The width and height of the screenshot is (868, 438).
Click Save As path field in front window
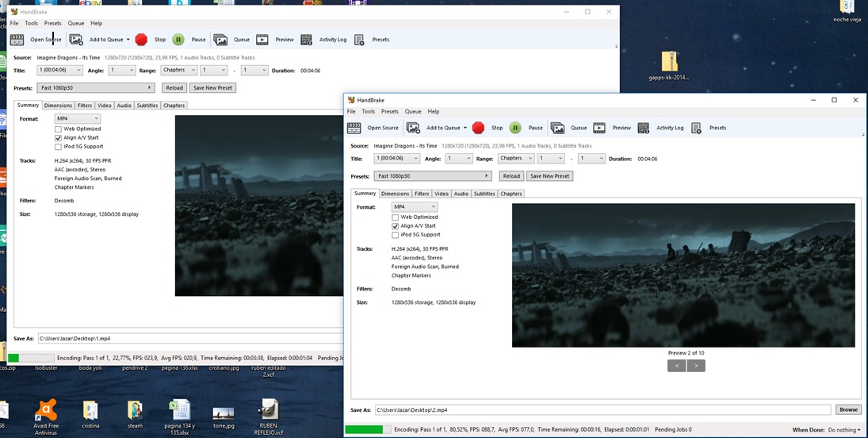[602, 409]
